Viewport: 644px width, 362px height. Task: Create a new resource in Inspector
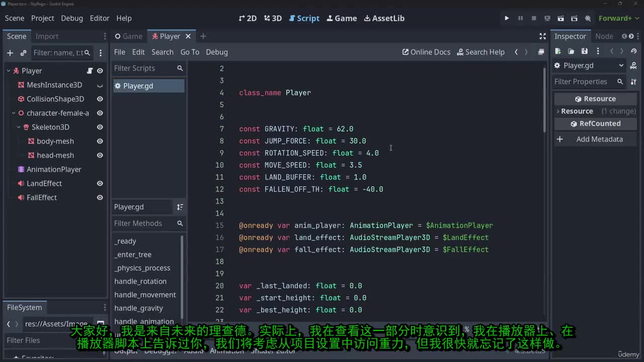558,51
